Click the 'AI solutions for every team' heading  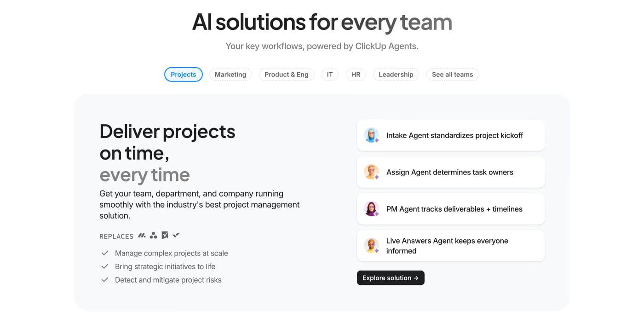(322, 22)
